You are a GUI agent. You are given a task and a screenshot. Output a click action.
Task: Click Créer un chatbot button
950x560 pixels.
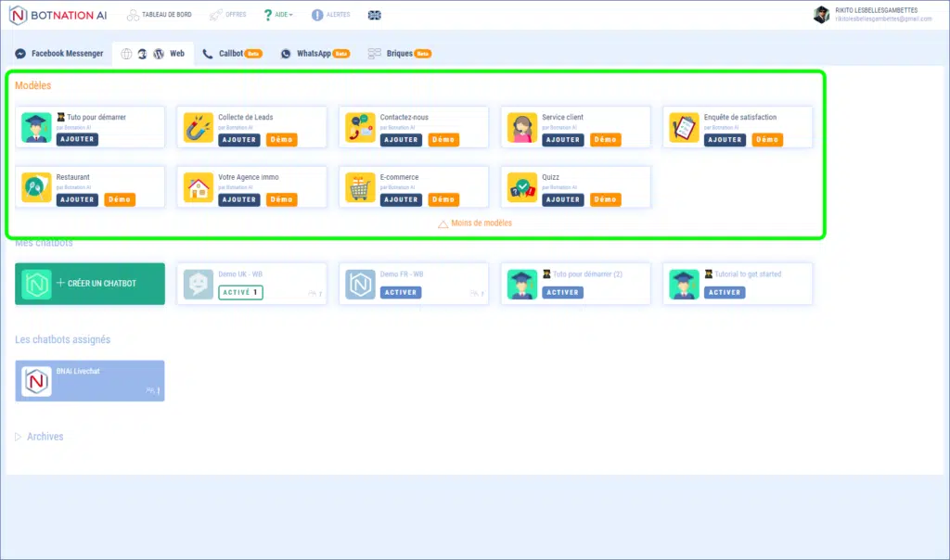tap(90, 284)
